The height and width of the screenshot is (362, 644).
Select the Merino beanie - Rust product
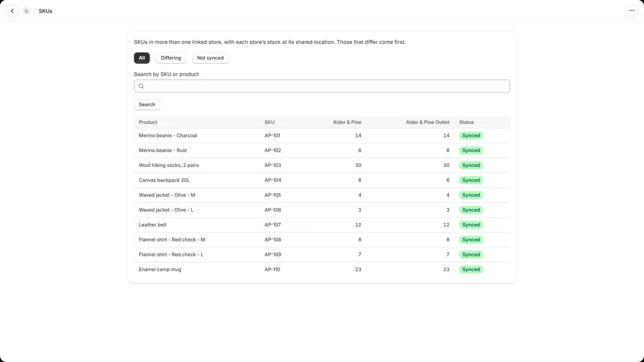point(163,150)
